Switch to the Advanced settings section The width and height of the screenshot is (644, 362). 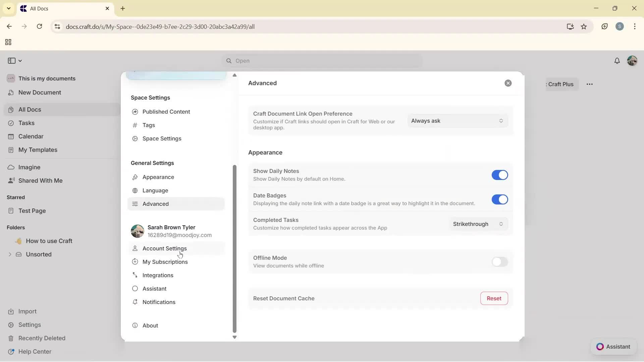(155, 204)
